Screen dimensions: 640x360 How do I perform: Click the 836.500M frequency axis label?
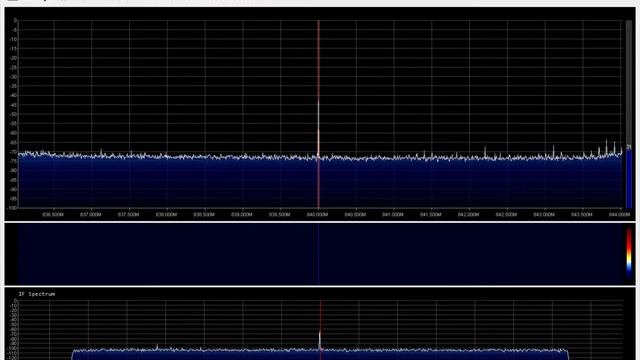53,215
